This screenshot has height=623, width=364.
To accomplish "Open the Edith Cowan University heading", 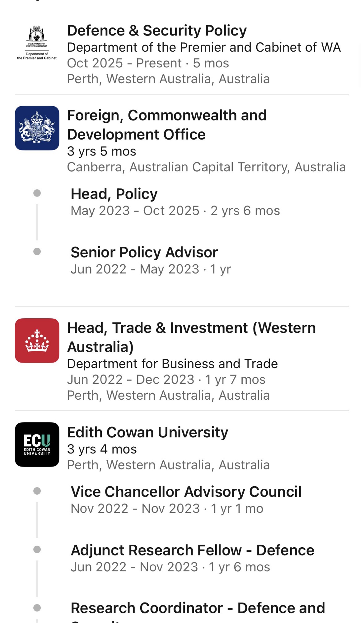I will tap(147, 432).
